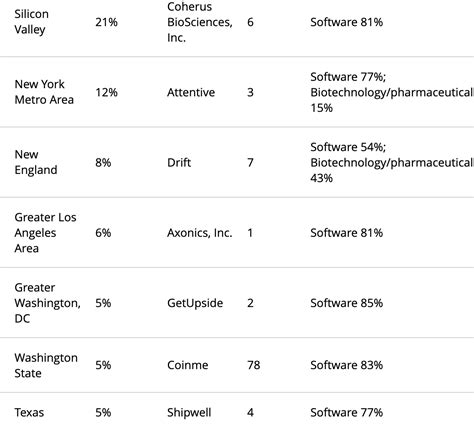Click the New England region cell
Image resolution: width=474 pixels, height=432 pixels.
(36, 162)
